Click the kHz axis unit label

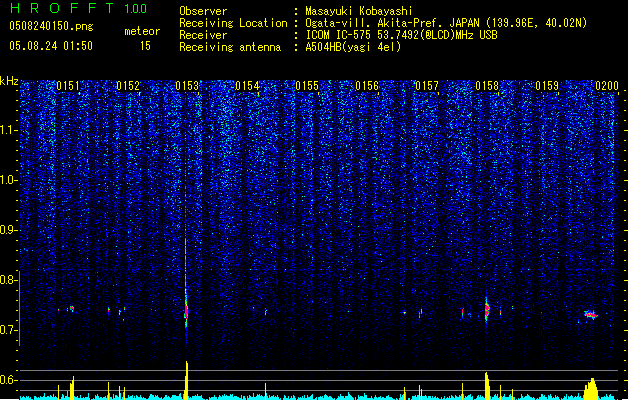coord(9,81)
